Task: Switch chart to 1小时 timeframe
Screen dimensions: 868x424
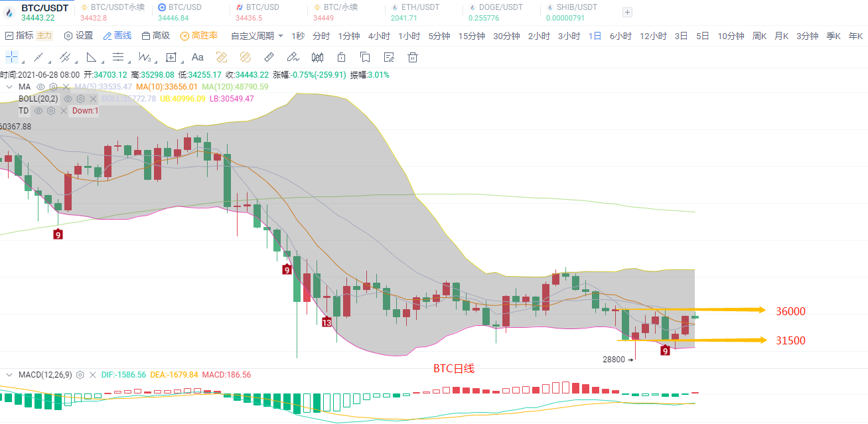Action: coord(409,36)
